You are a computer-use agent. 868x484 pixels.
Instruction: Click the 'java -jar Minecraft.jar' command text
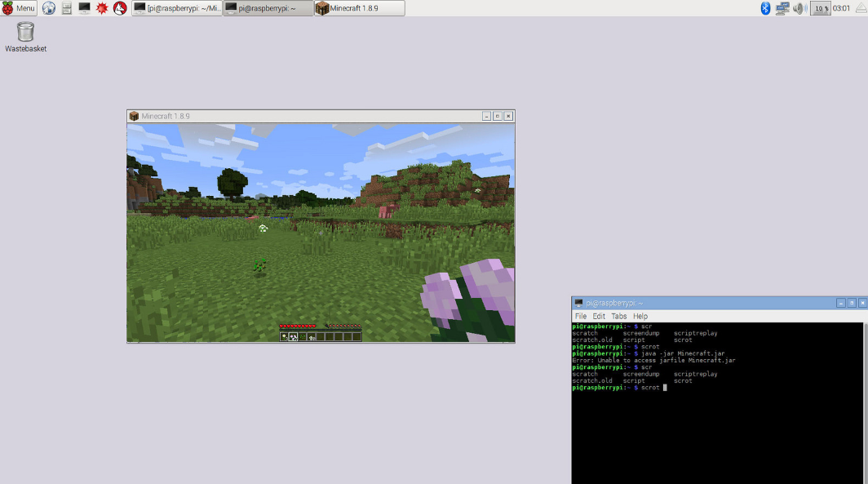(x=683, y=353)
